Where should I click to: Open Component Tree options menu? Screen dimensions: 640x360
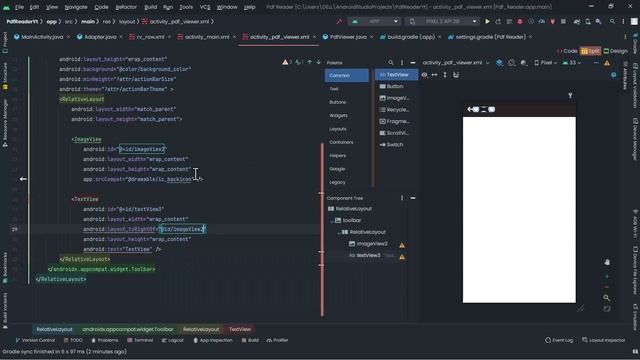coord(402,198)
